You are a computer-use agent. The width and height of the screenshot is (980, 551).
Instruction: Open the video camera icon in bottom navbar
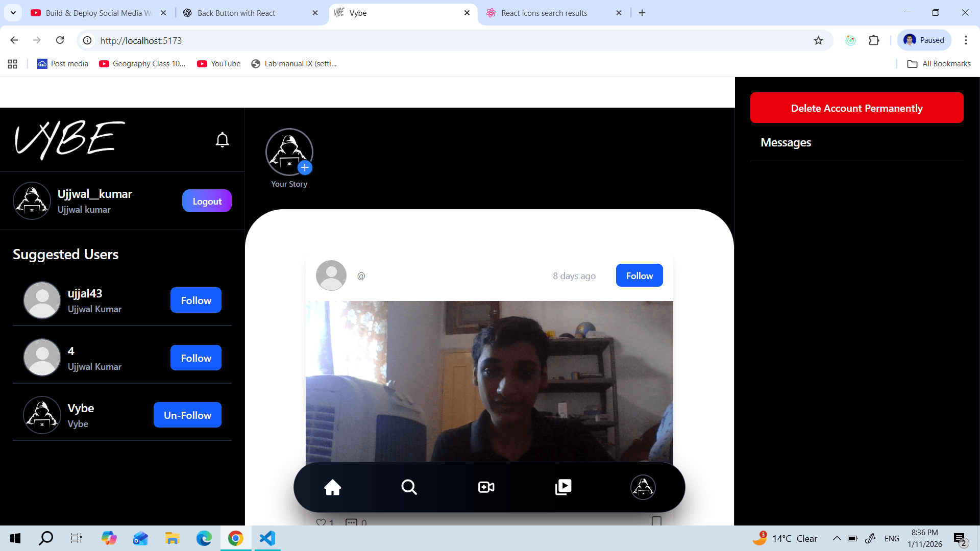click(x=485, y=487)
